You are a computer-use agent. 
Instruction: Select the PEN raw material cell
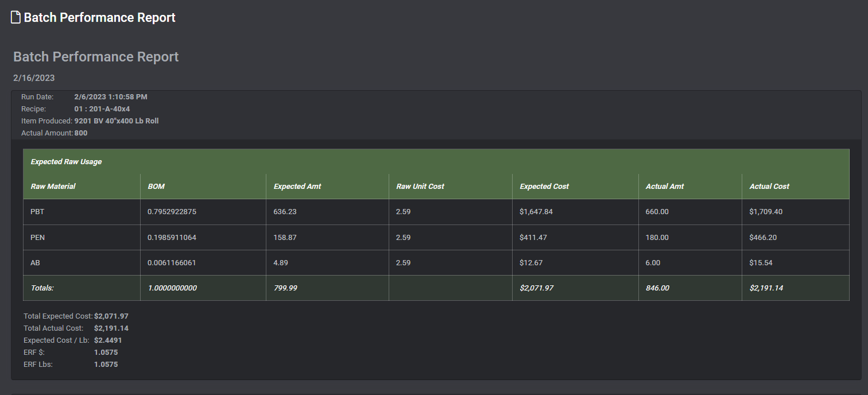pos(37,237)
